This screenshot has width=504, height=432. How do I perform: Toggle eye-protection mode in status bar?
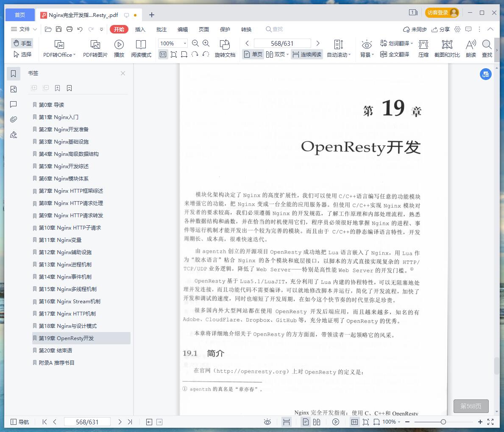point(267,422)
